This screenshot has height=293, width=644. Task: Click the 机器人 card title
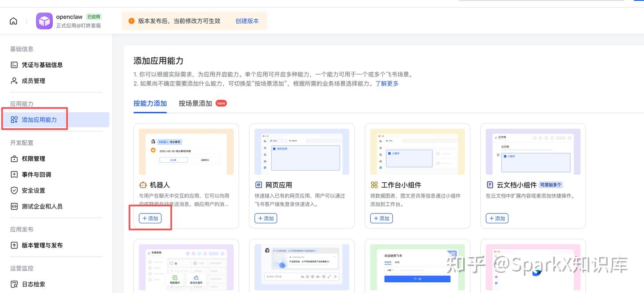click(160, 185)
